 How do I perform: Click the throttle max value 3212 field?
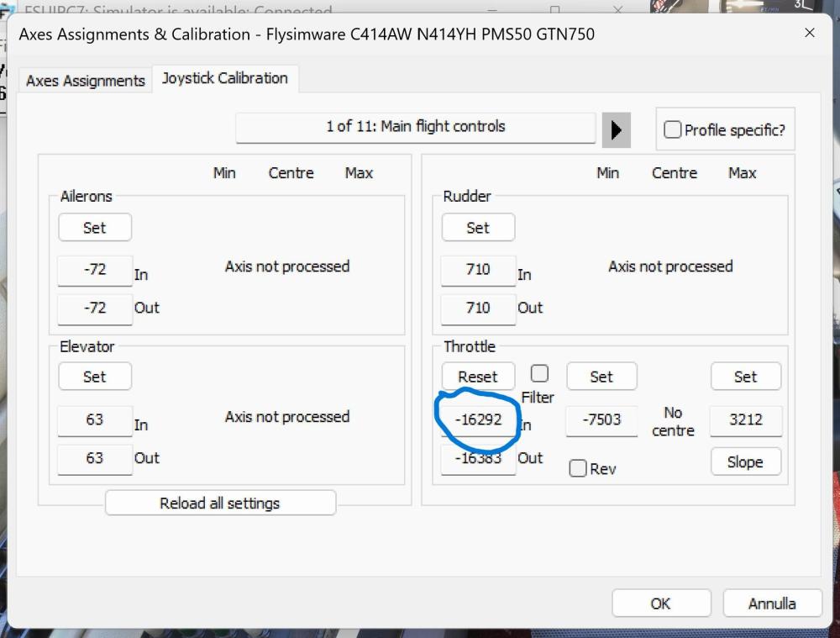[x=745, y=420]
